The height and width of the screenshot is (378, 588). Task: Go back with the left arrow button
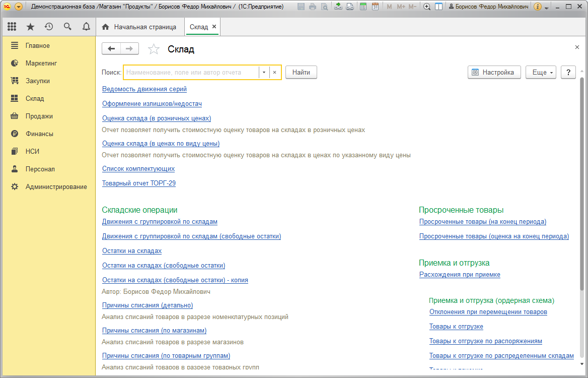(111, 49)
